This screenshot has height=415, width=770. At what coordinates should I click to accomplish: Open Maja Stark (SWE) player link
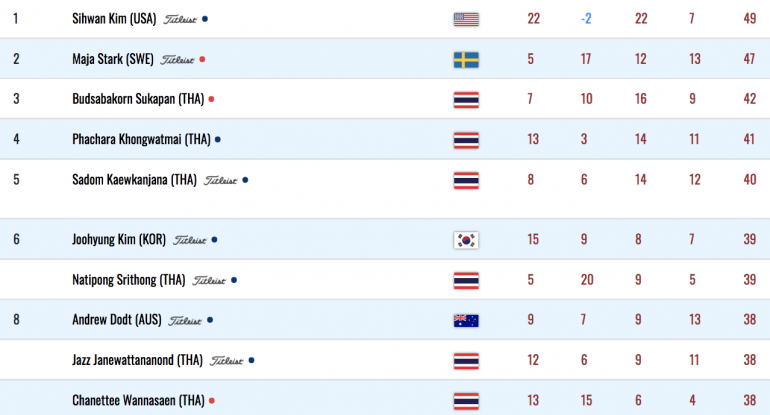point(113,59)
